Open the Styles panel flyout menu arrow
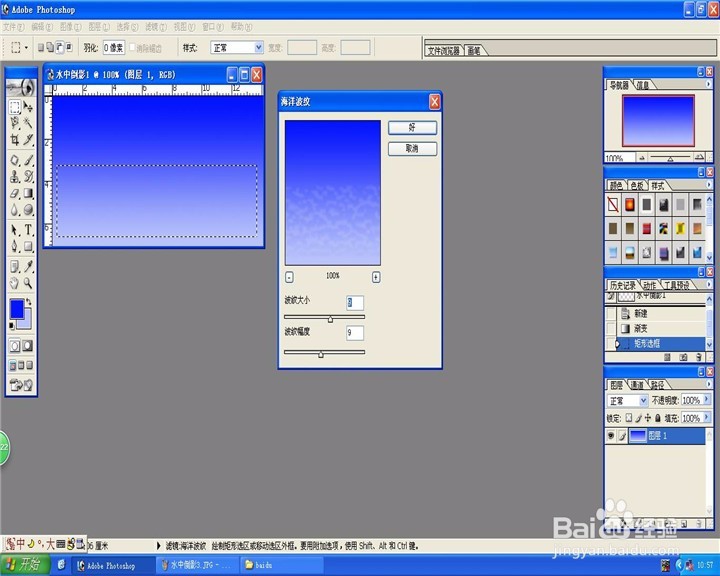720x576 pixels. [709, 185]
